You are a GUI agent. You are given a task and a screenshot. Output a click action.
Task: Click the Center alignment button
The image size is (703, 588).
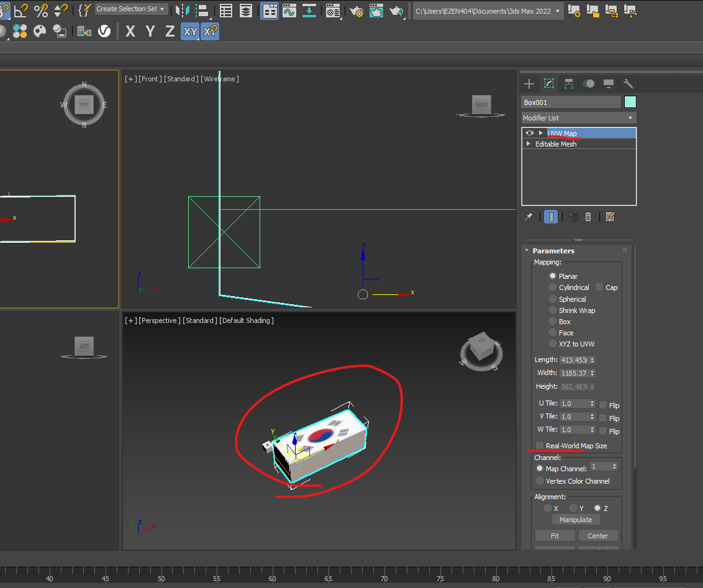pos(597,536)
